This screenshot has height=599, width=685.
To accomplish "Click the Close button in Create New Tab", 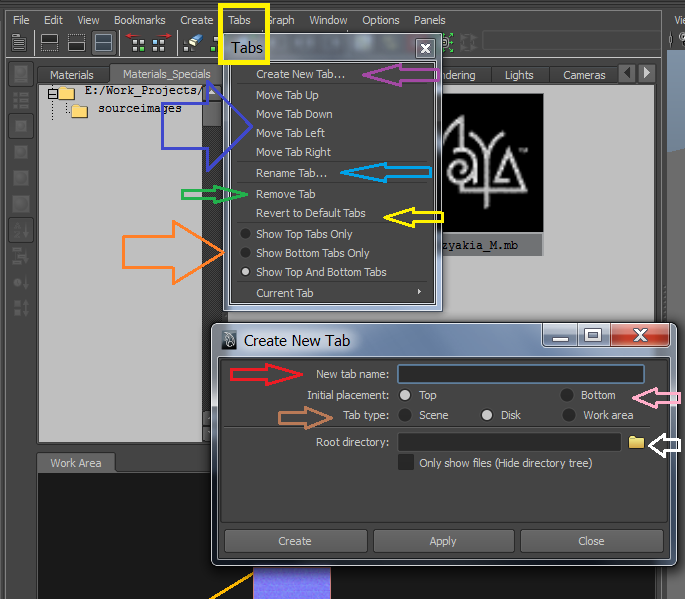I will [592, 541].
